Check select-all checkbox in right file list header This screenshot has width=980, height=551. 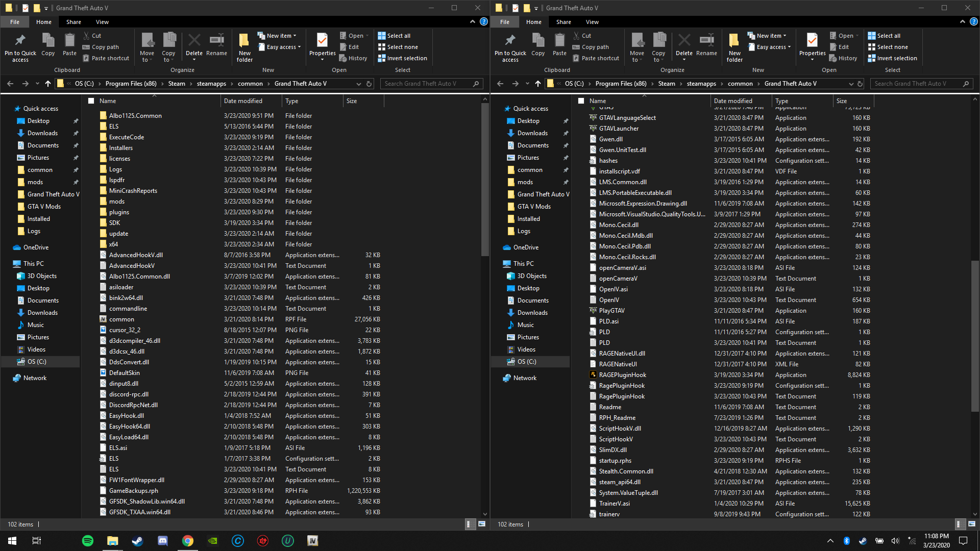pyautogui.click(x=581, y=101)
